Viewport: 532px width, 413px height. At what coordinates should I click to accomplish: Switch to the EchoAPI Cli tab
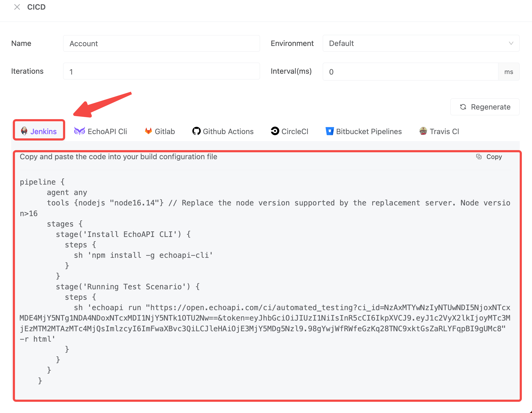pos(100,131)
